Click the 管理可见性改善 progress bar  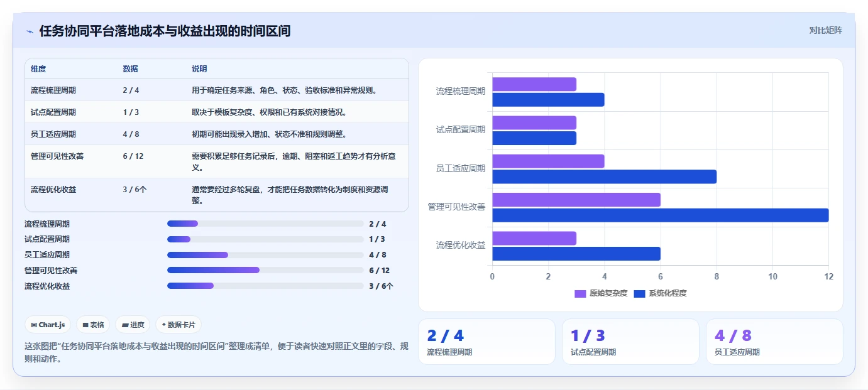click(265, 270)
